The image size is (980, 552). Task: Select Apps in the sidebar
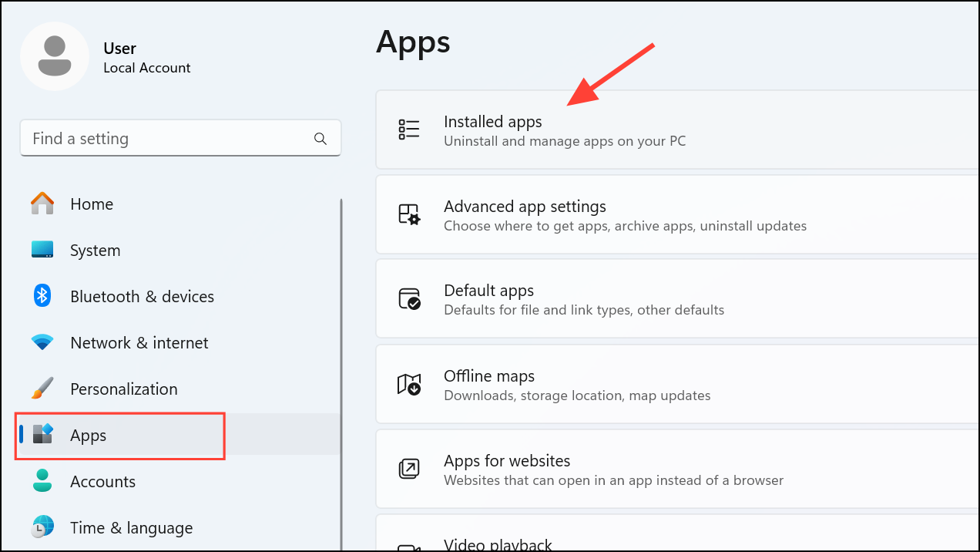89,436
